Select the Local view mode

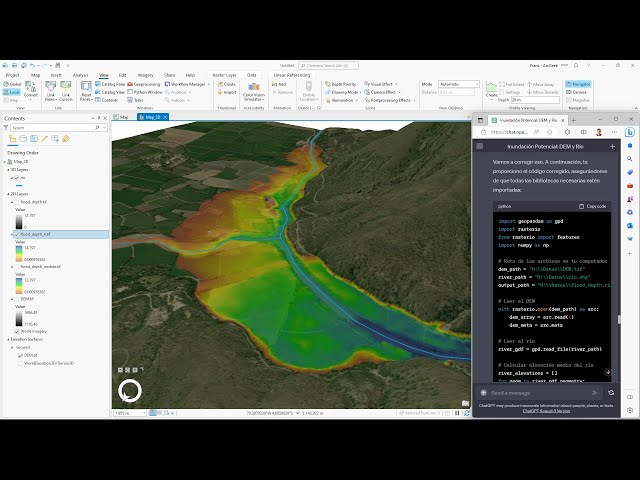(12, 92)
